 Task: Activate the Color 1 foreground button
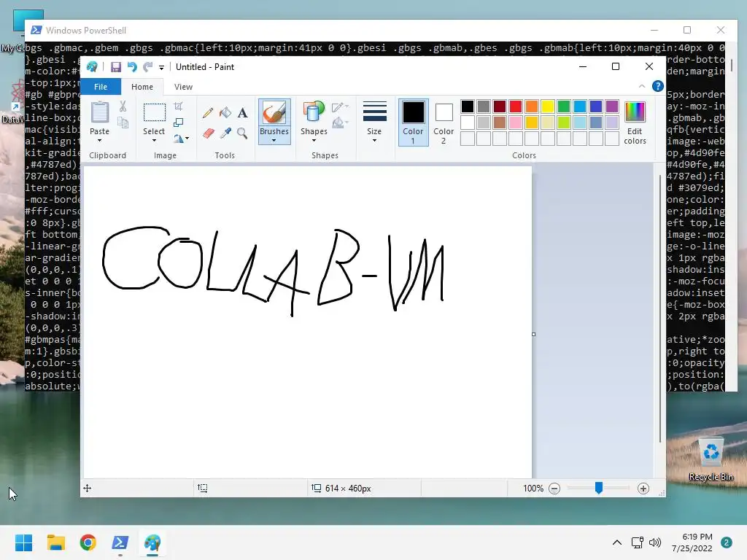413,122
